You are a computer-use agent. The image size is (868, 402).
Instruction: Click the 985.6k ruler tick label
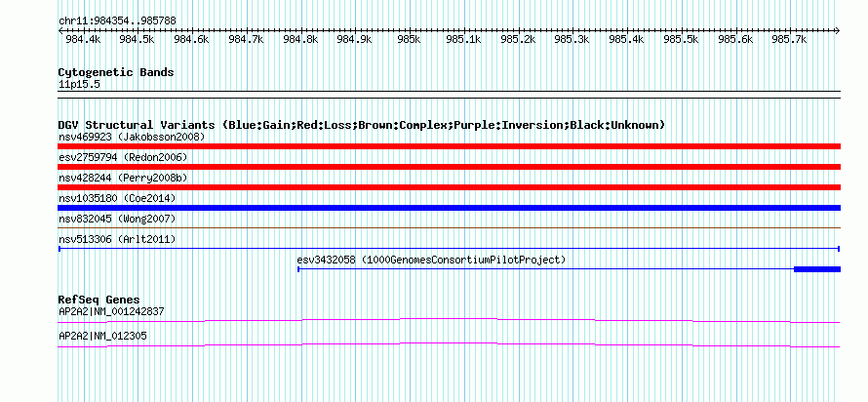735,40
